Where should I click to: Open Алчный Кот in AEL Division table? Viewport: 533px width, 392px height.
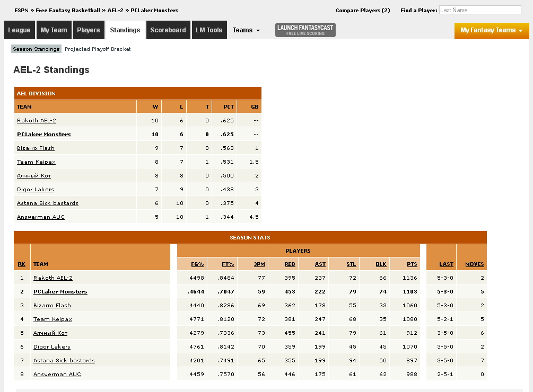[x=34, y=175]
